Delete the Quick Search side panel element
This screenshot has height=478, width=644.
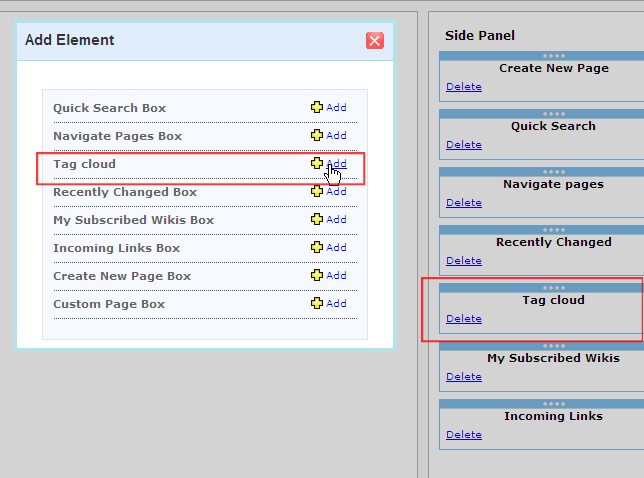tap(463, 145)
